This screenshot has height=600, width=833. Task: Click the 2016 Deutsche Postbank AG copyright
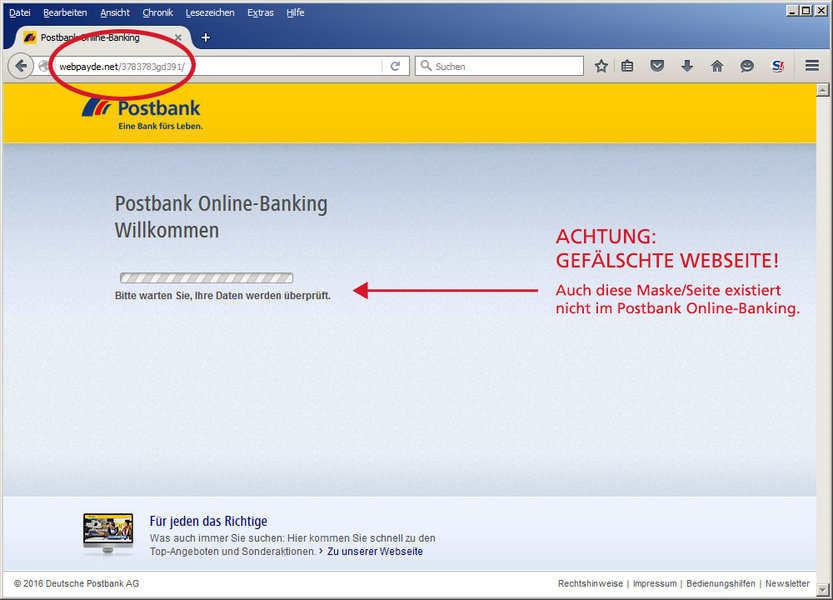tap(76, 584)
